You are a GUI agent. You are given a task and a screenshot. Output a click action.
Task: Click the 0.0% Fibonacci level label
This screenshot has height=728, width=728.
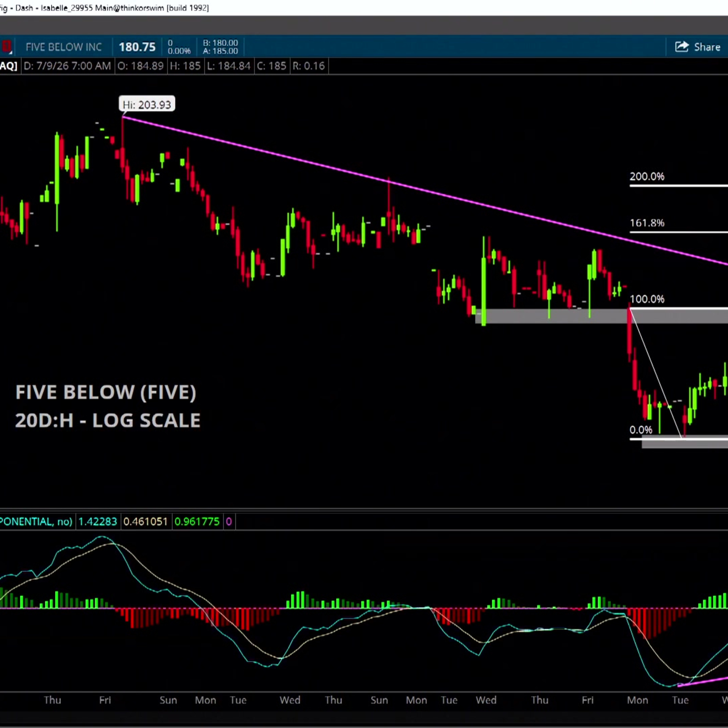pos(641,430)
